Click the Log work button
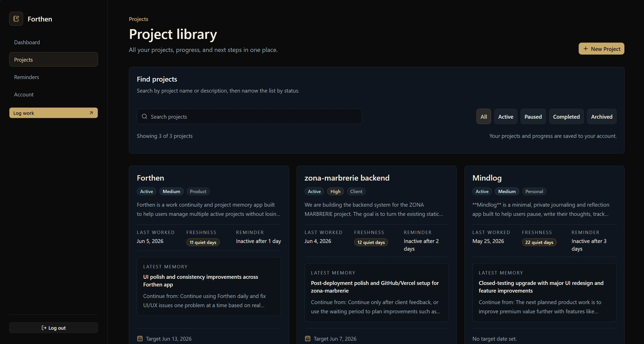Viewport: 644px width, 344px height. (x=53, y=113)
